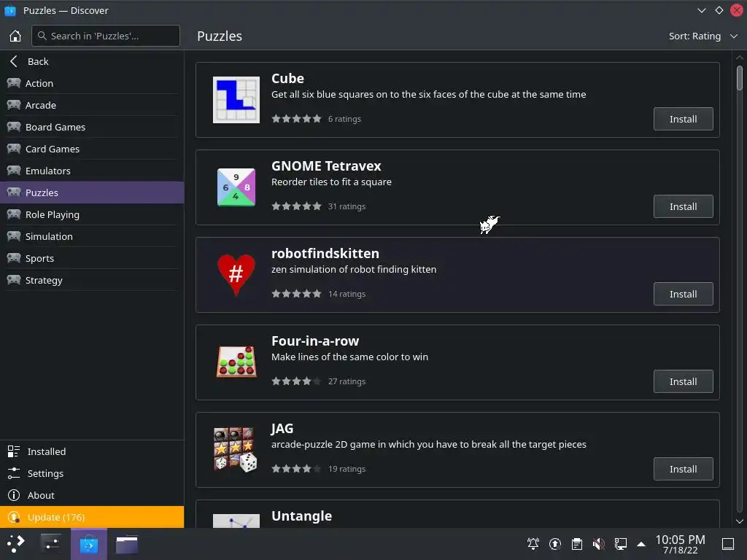Click '31 ratings' under GNOME Tetravex
Image resolution: width=747 pixels, height=560 pixels.
click(347, 206)
